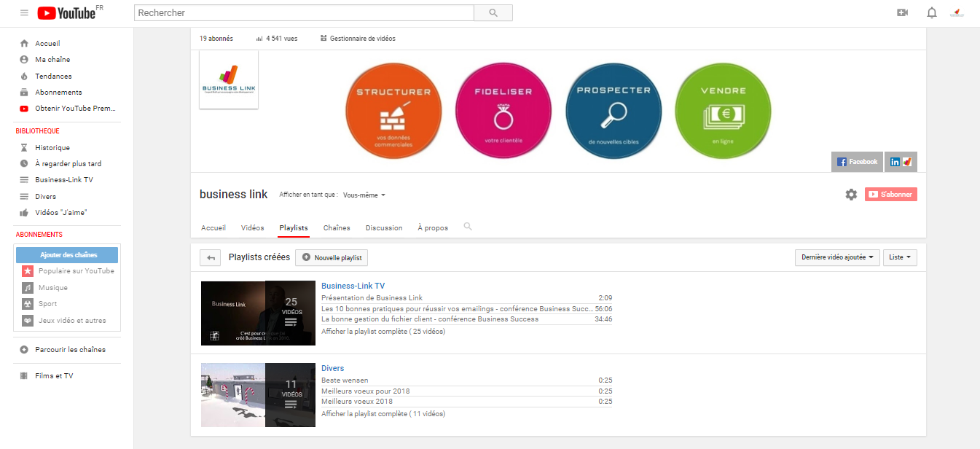Play Meilleurs voeux pour 2018 video
This screenshot has width=980, height=449.
coord(365,391)
